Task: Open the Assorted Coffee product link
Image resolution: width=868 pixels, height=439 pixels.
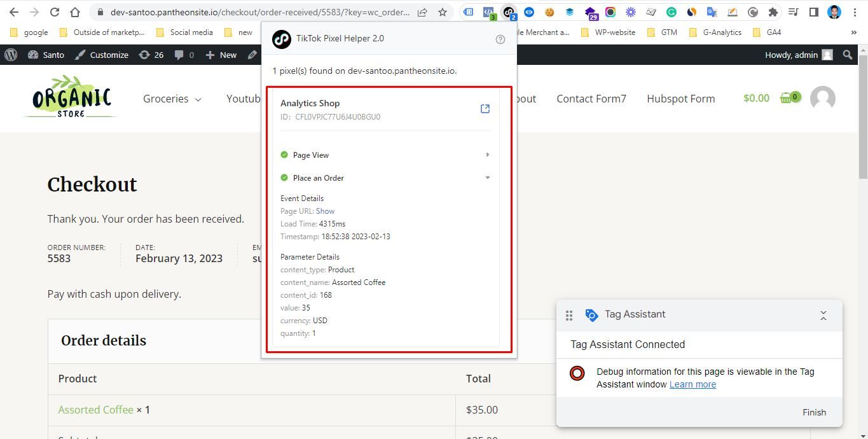Action: (95, 410)
